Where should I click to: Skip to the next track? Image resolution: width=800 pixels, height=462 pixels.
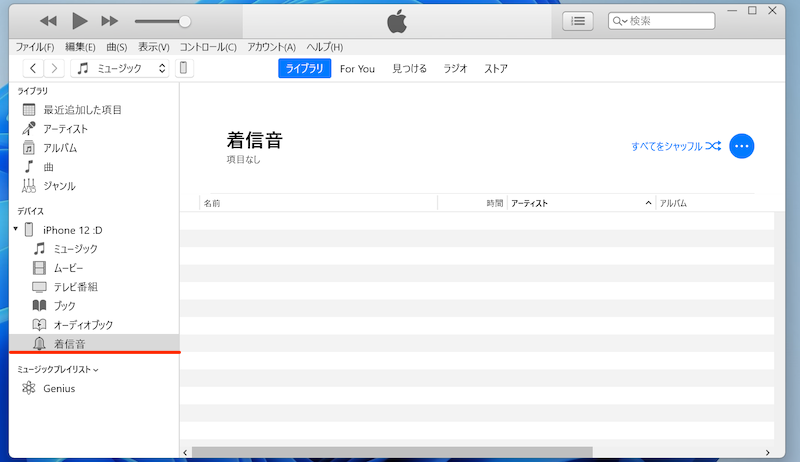(x=110, y=21)
